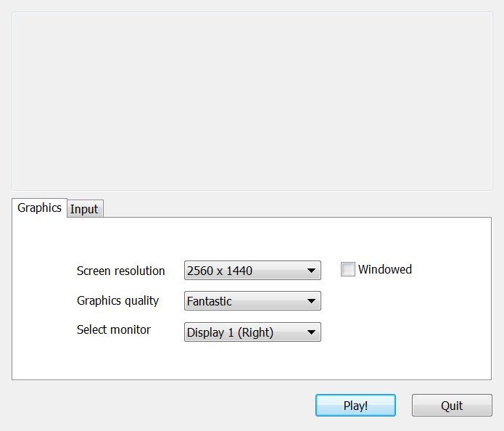The height and width of the screenshot is (431, 504).
Task: Click the Screen resolution label
Action: [120, 271]
